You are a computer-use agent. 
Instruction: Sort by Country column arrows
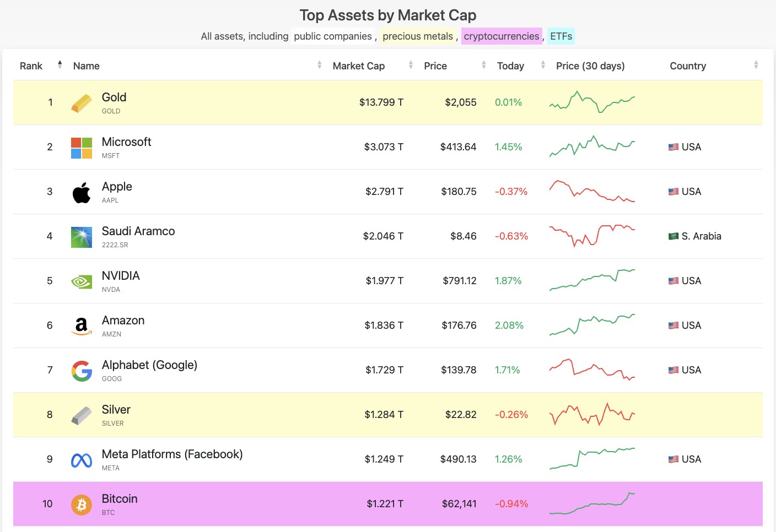(756, 66)
